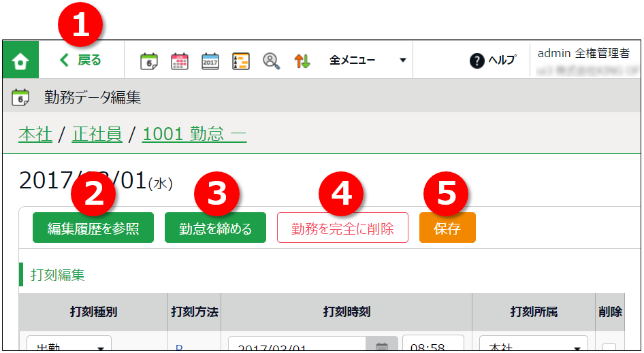Click the green home icon
The height and width of the screenshot is (353, 644).
coord(20,61)
